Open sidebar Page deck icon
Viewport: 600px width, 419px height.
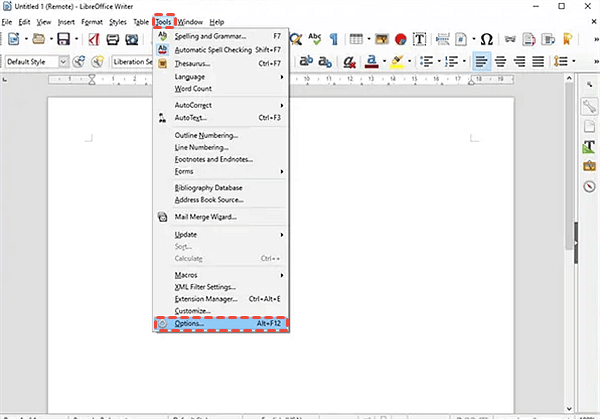pos(589,126)
